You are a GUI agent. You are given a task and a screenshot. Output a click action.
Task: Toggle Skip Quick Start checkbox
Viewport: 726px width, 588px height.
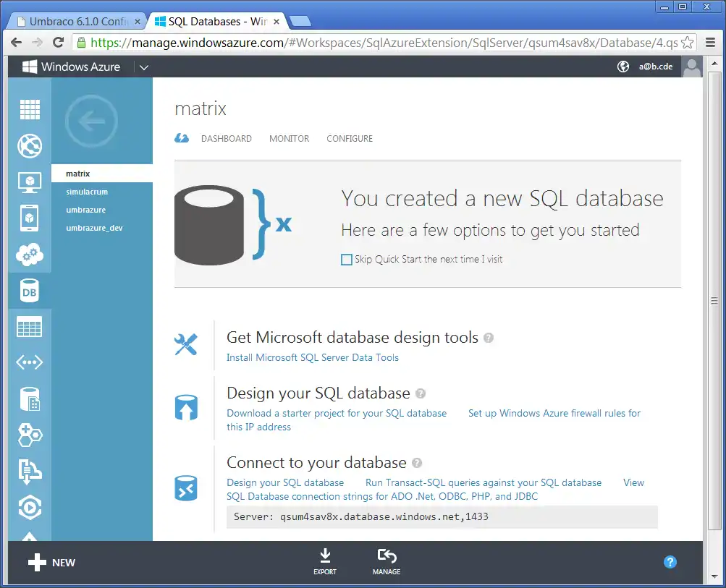point(346,260)
